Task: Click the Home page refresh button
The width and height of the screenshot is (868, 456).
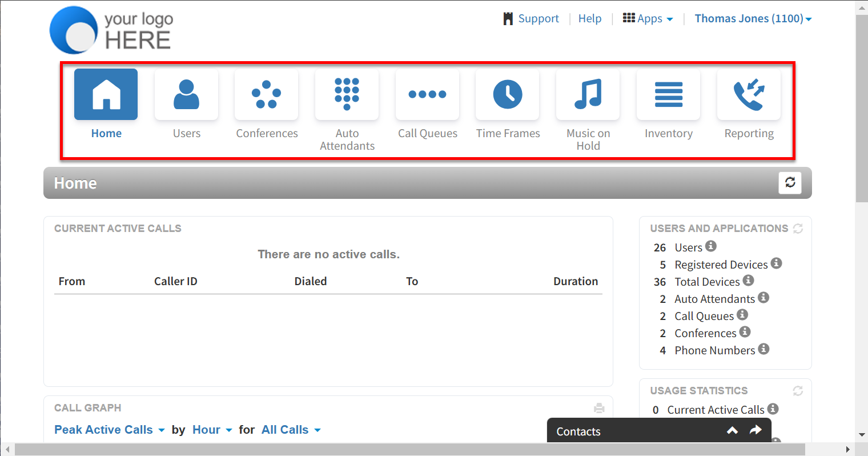Action: click(790, 183)
